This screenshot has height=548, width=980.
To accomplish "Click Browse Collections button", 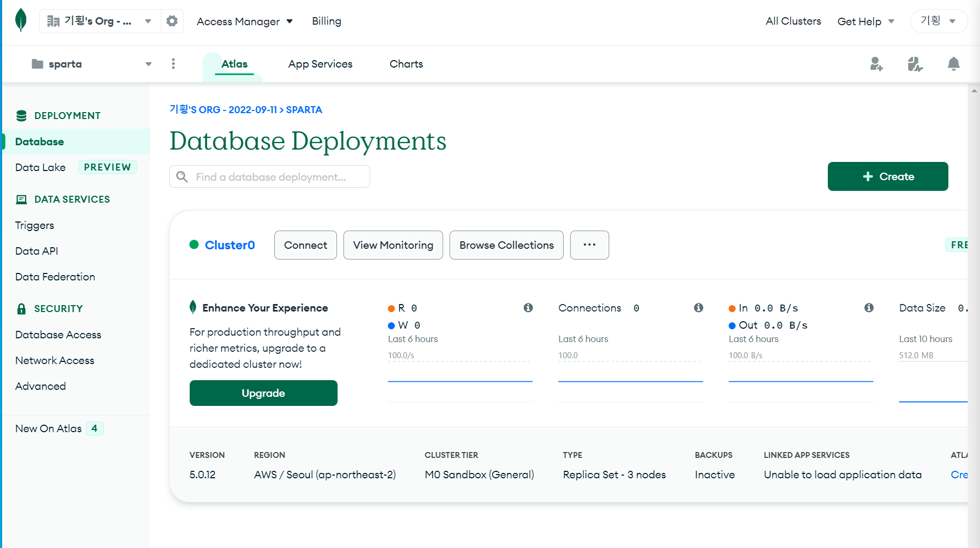I will click(506, 245).
